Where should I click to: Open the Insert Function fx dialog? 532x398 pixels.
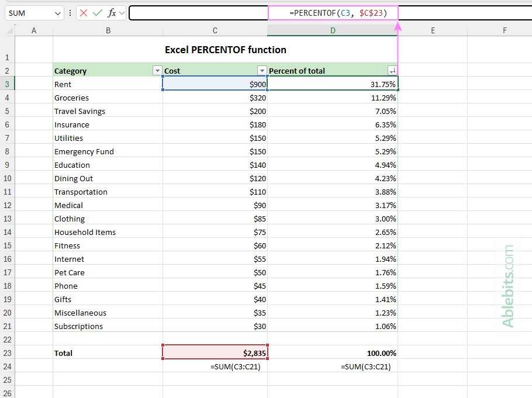pos(112,13)
